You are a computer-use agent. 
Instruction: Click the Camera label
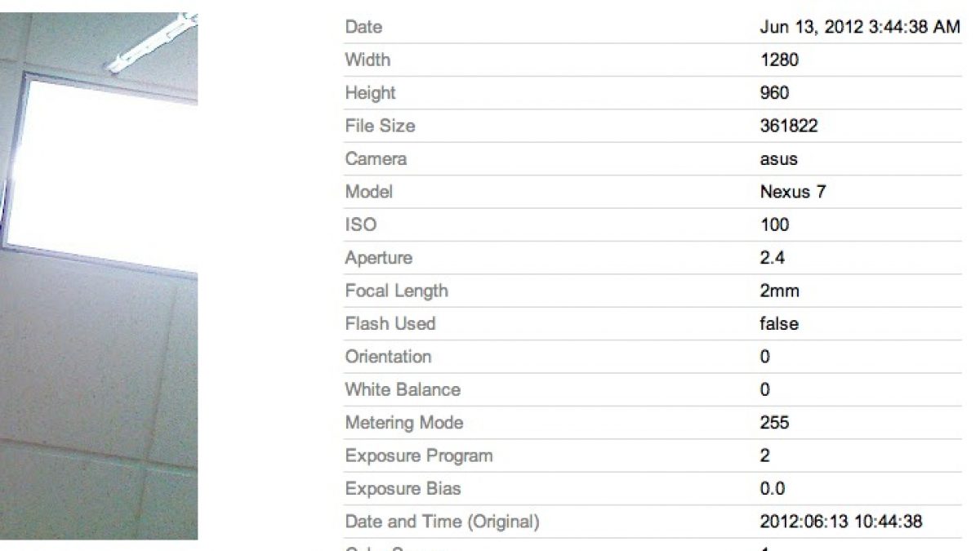pyautogui.click(x=376, y=159)
